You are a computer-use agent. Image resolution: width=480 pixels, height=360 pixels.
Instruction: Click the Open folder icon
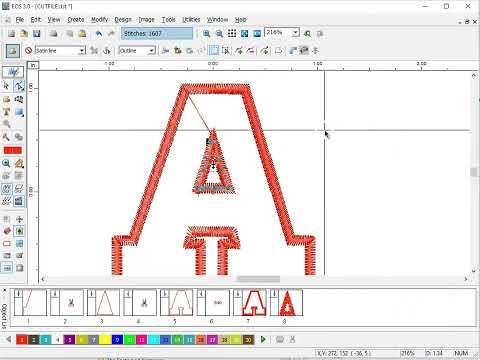click(24, 33)
